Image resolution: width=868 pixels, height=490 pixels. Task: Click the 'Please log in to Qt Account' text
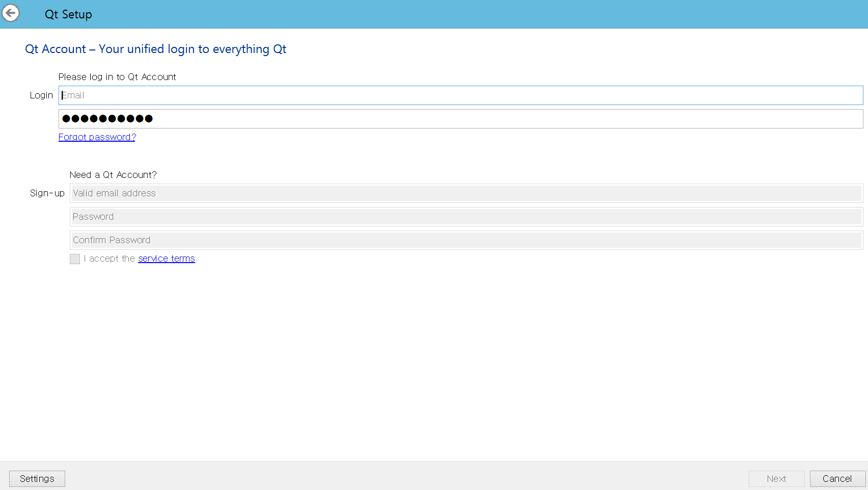click(x=117, y=77)
